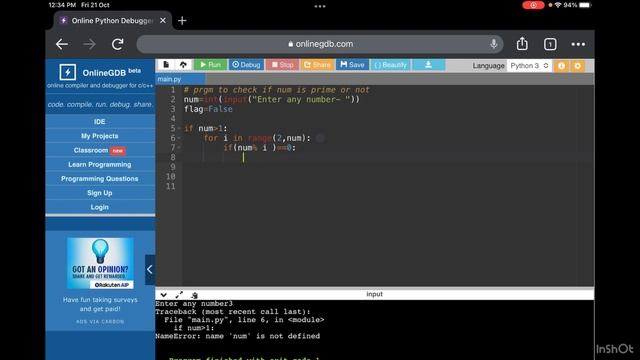640x360 pixels.
Task: Run the Python program
Action: point(210,65)
